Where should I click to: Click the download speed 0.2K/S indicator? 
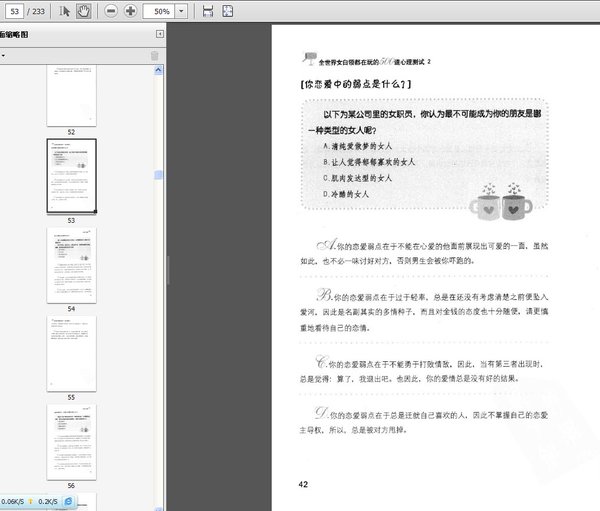[x=48, y=501]
